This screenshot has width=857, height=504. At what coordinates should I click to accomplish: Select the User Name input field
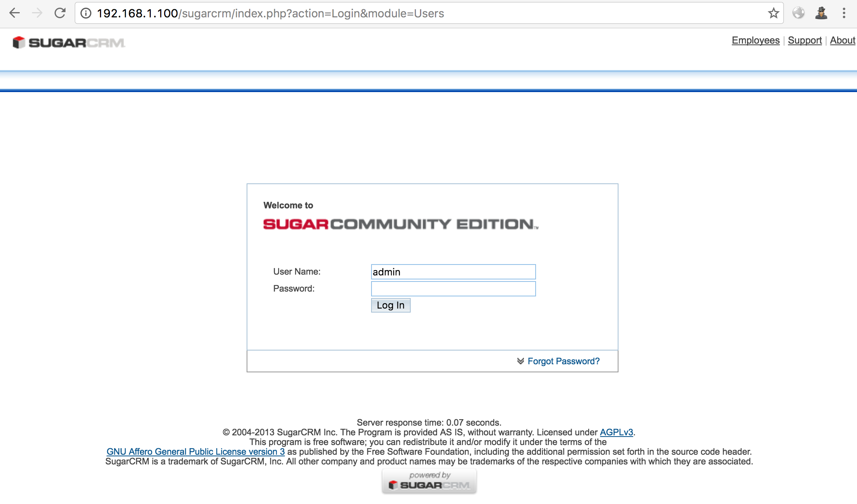453,271
